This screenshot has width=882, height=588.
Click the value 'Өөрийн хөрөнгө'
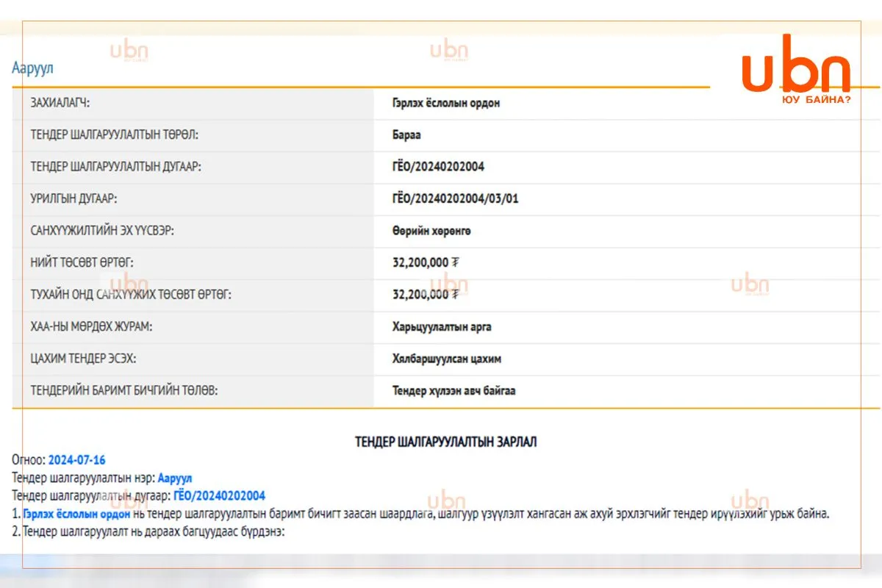tap(431, 231)
